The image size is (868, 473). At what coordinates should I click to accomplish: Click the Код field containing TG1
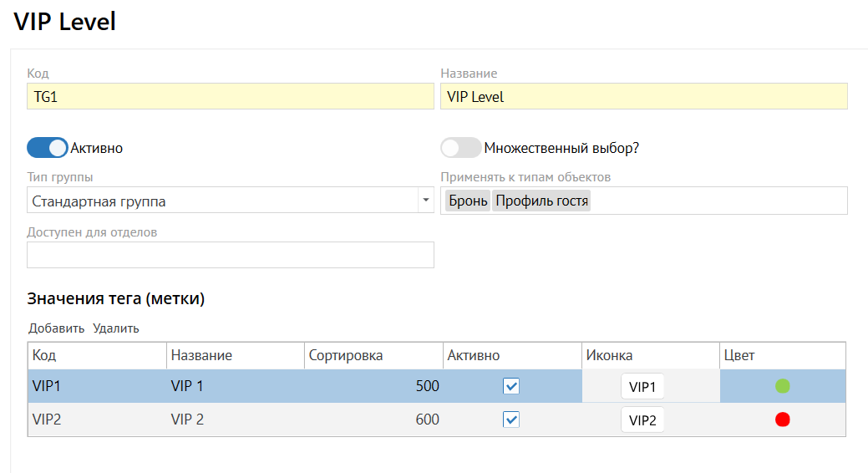click(x=230, y=96)
